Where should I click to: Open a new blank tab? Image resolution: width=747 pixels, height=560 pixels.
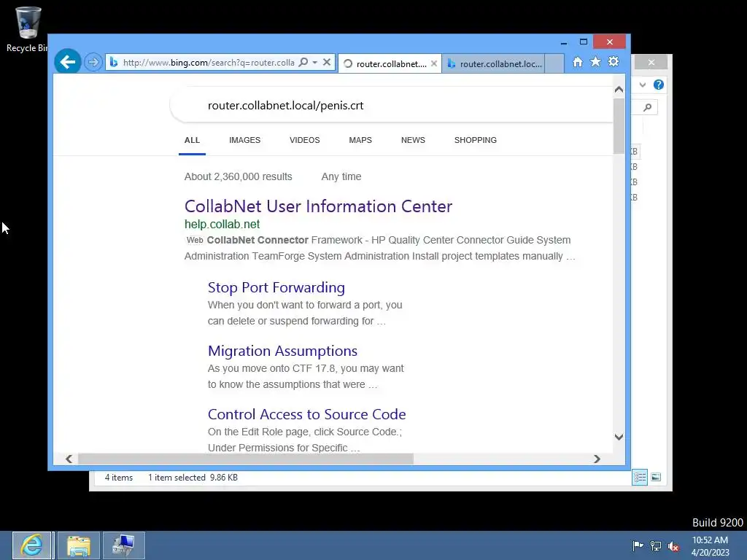pyautogui.click(x=554, y=64)
